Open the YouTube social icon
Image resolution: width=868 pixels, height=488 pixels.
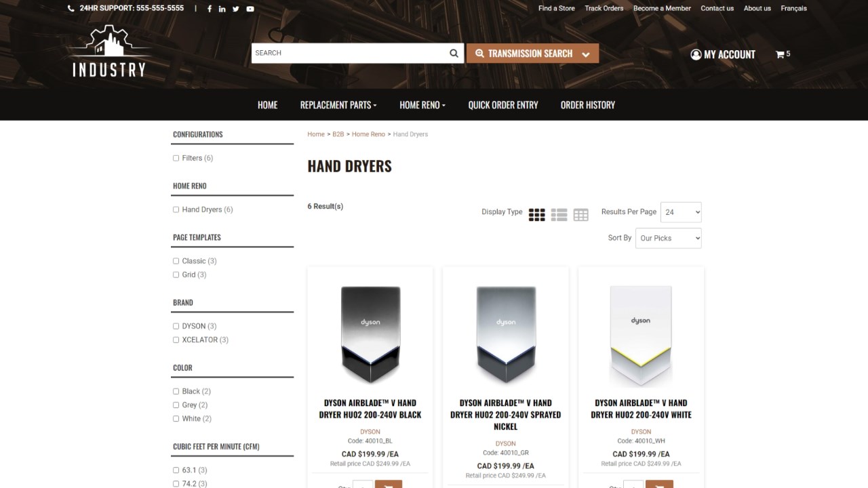(x=250, y=9)
